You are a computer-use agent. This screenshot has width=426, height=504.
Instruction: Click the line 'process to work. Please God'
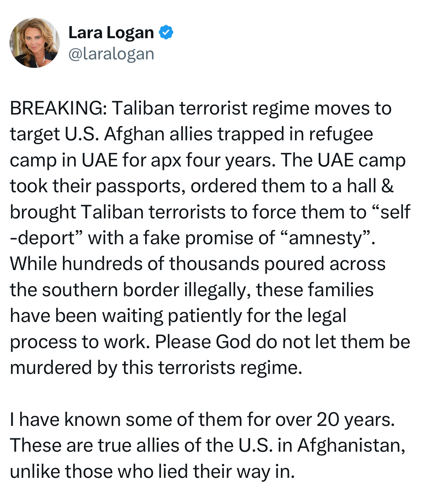(210, 342)
